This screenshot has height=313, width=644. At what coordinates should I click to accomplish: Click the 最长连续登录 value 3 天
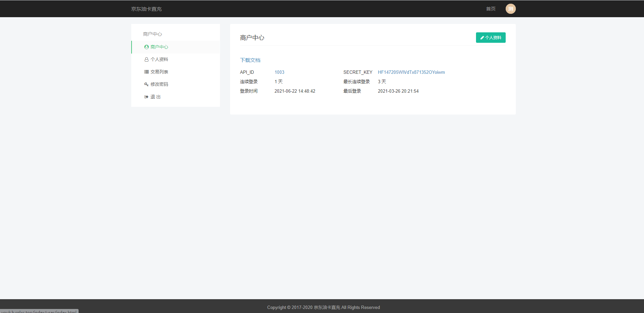point(382,82)
